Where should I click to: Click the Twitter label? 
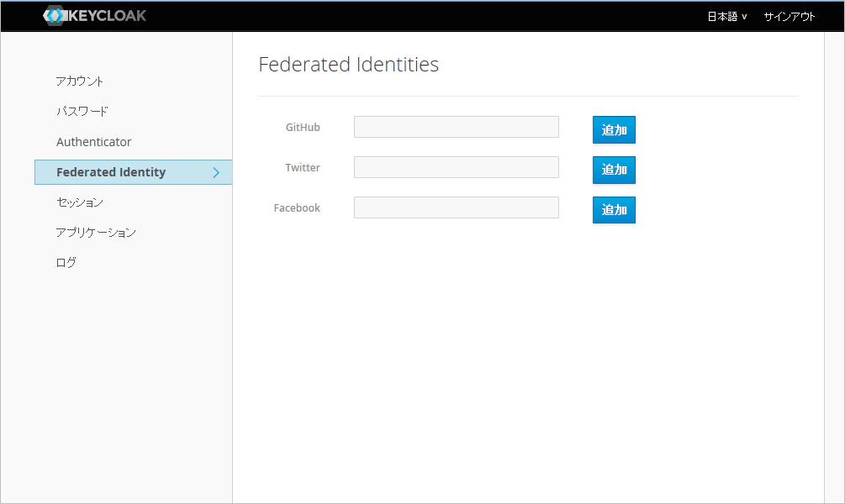(x=303, y=168)
